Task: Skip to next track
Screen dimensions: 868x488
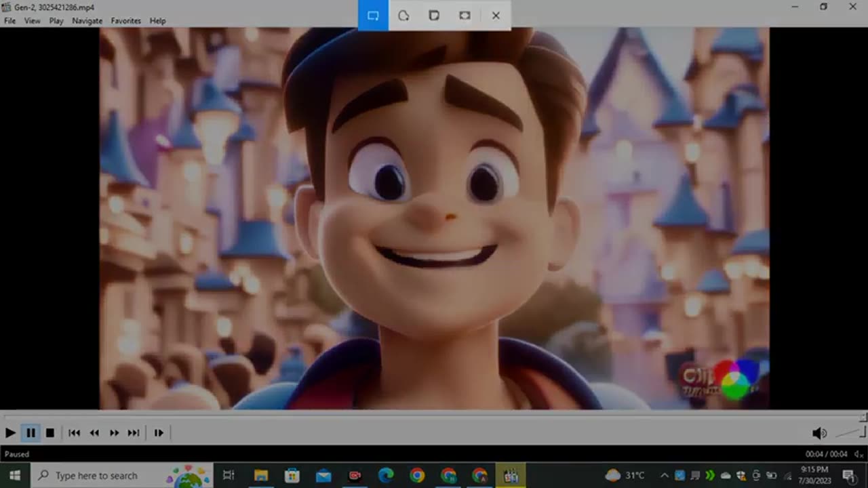Action: point(134,432)
